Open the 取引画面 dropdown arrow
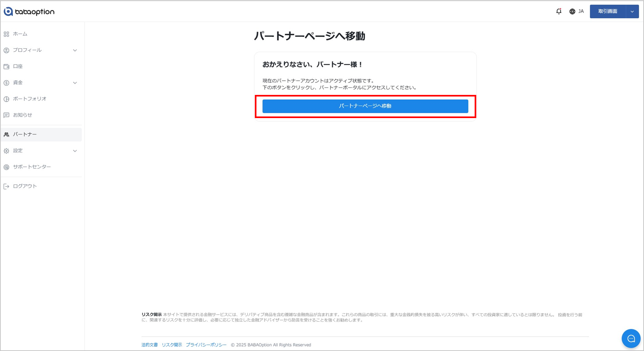Image resolution: width=644 pixels, height=351 pixels. click(x=632, y=12)
